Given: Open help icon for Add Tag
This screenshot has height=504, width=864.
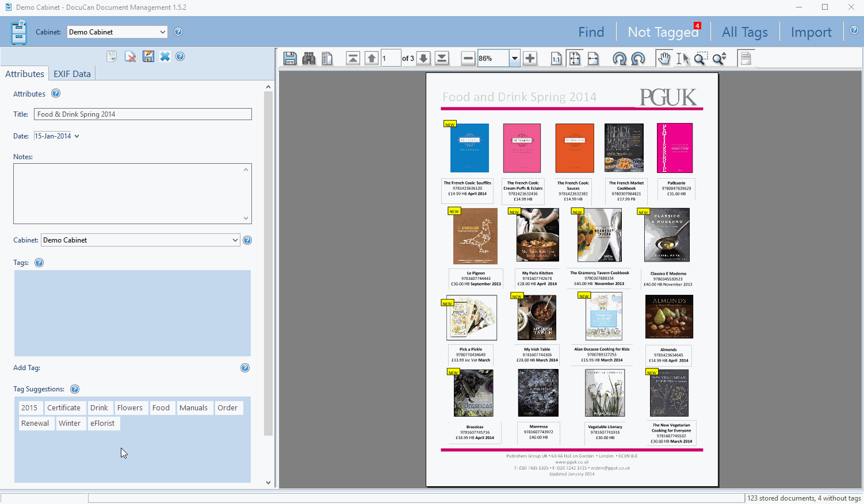Looking at the screenshot, I should point(245,368).
